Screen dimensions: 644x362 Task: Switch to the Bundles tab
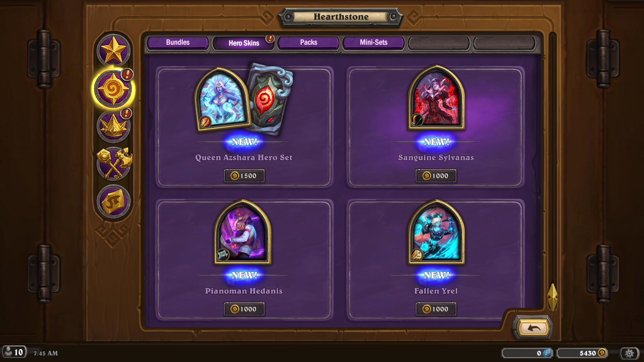(178, 43)
